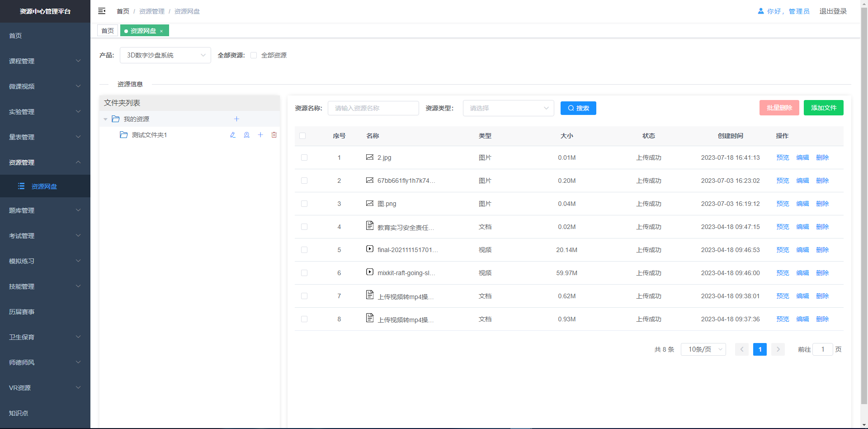
Task: Click video icon of mixkit-raft-going-sl
Action: [370, 272]
